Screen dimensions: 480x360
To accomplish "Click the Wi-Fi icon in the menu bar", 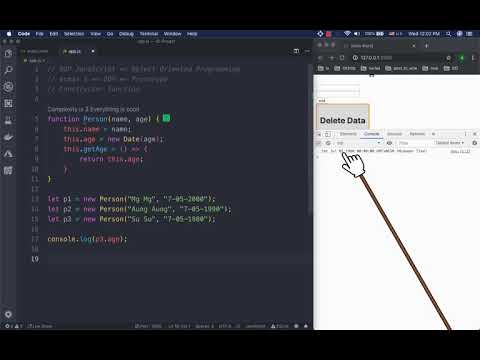I will (x=347, y=34).
